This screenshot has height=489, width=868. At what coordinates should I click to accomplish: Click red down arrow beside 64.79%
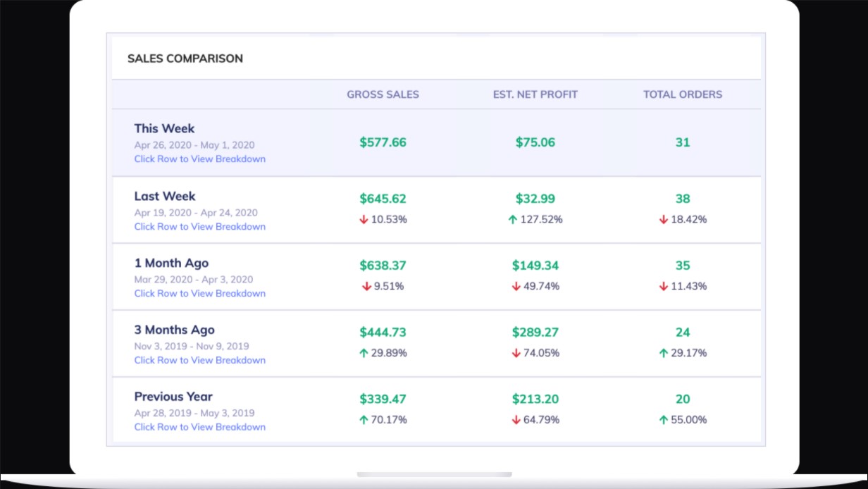coord(516,420)
